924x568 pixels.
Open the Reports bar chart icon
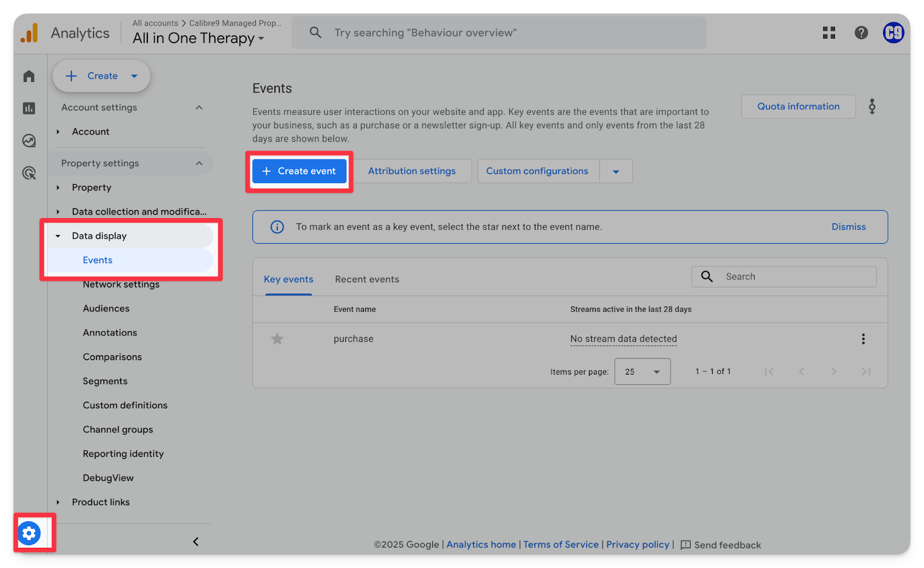pyautogui.click(x=29, y=109)
